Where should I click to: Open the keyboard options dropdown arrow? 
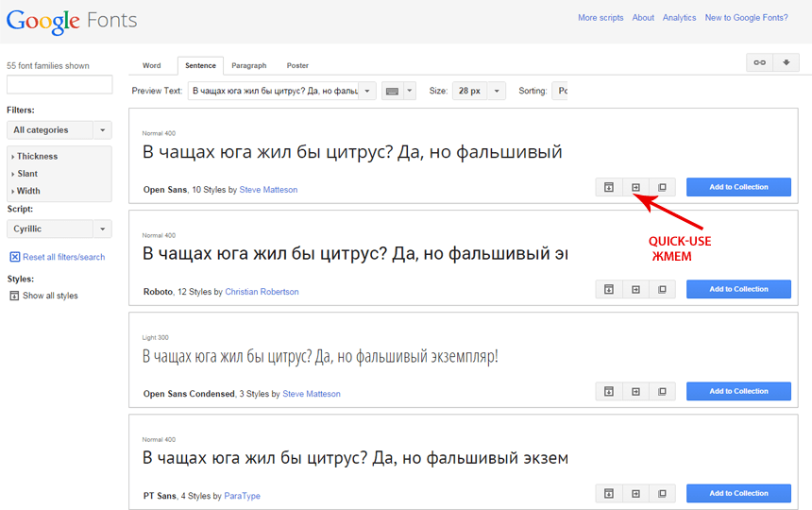tap(410, 91)
